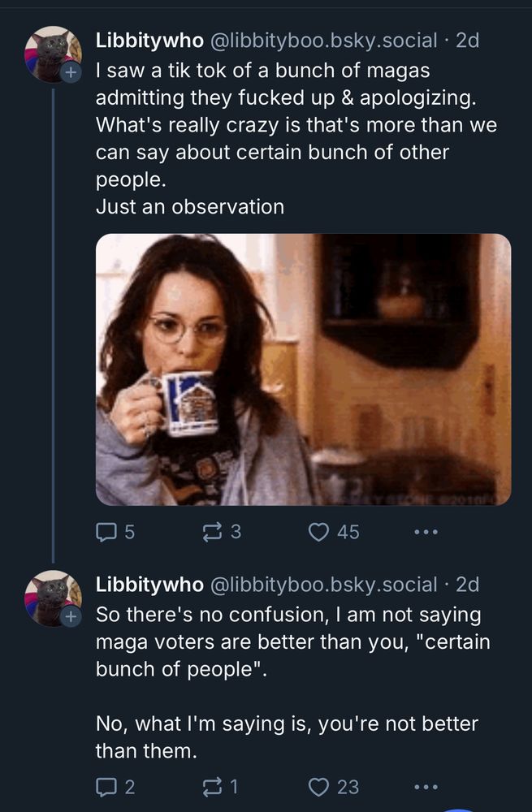Open the 2d timestamp on the first post
The height and width of the screenshot is (812, 532).
(x=467, y=40)
